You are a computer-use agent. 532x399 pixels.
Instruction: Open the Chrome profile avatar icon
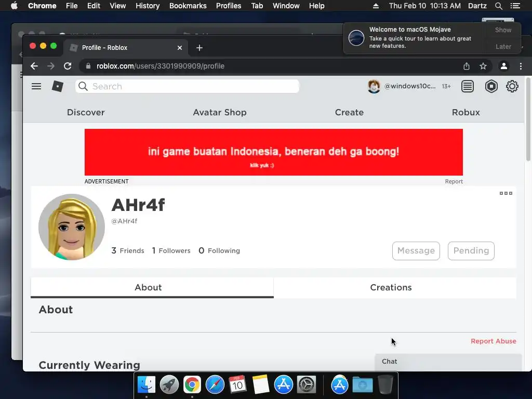click(504, 66)
